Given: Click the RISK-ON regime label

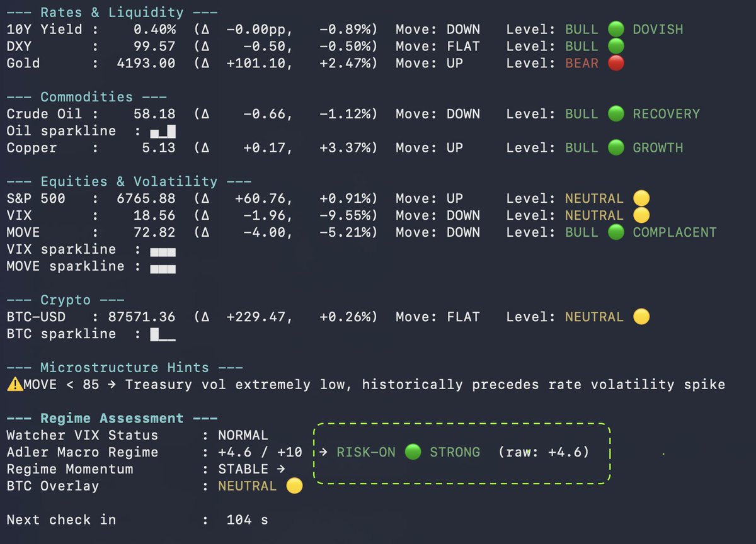Looking at the screenshot, I should 366,452.
